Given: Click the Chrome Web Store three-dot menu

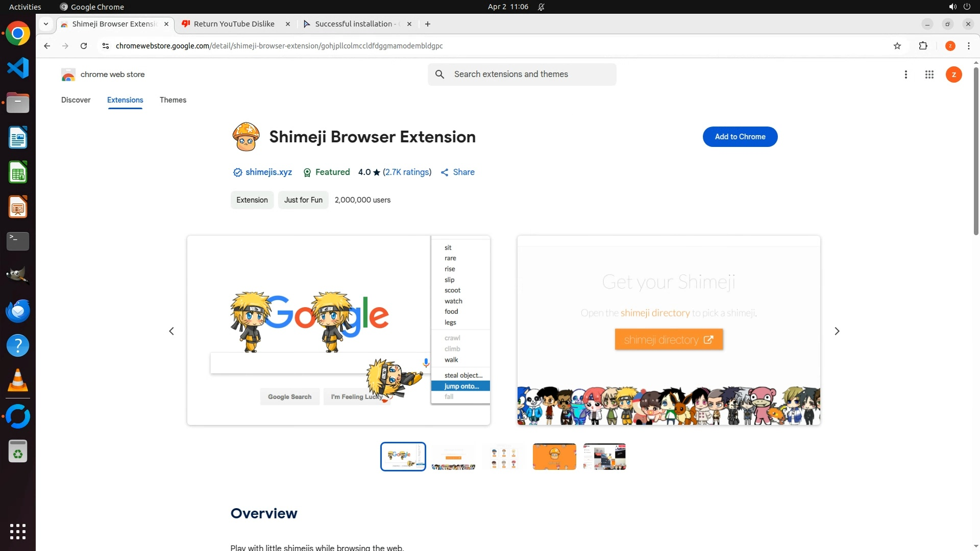Looking at the screenshot, I should [x=905, y=74].
